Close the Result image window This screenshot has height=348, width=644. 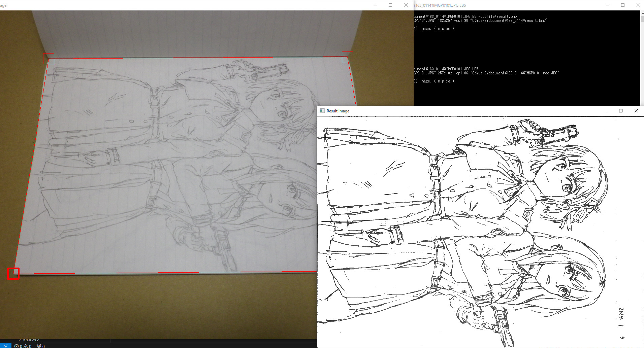[x=636, y=111]
